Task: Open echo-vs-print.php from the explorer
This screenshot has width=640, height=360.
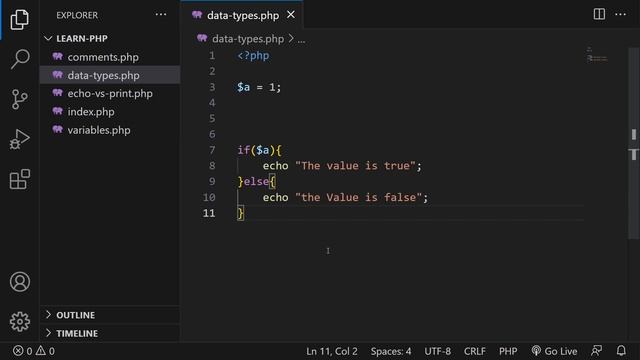Action: [110, 93]
